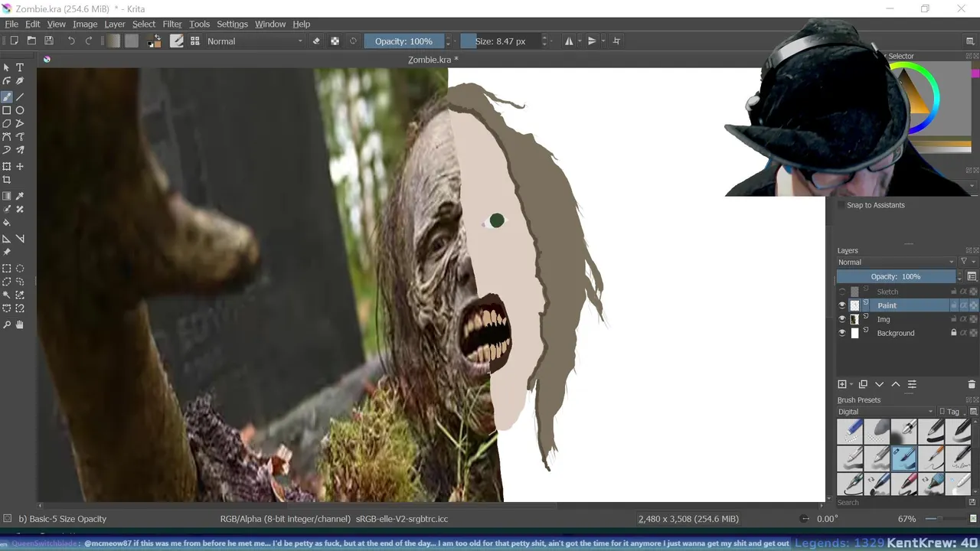The image size is (980, 551).
Task: Toggle eraser mode
Action: (x=316, y=41)
